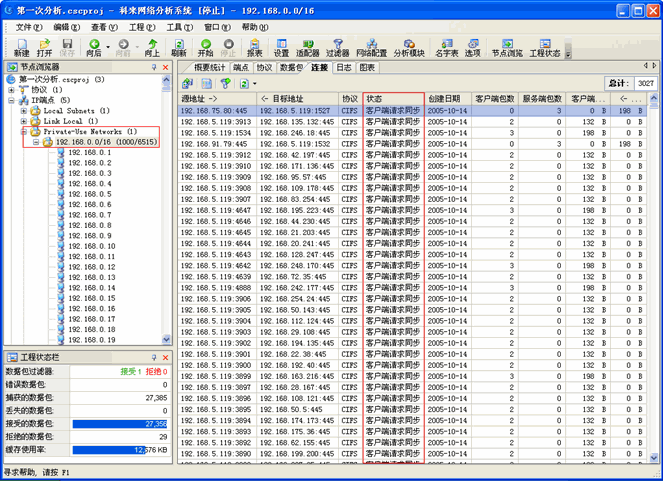Toggle the 工程状态 panel toolbar button
Image resolution: width=663 pixels, height=481 pixels.
point(545,47)
